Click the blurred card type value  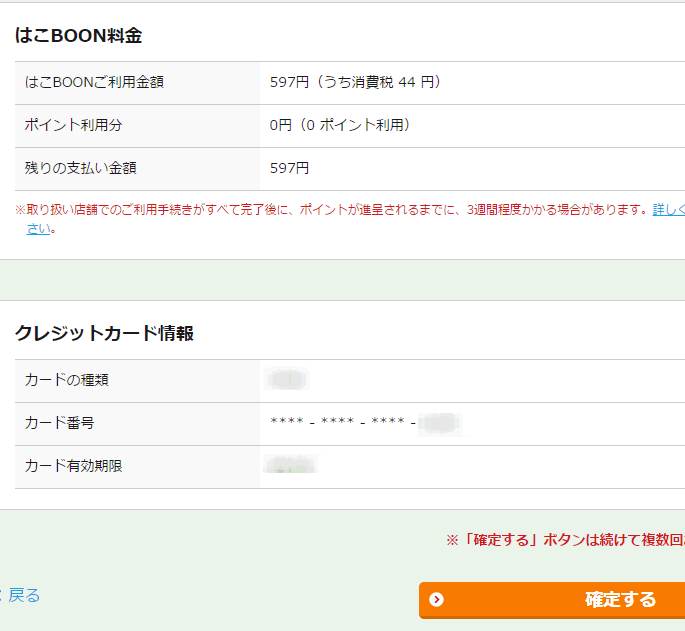(x=288, y=379)
